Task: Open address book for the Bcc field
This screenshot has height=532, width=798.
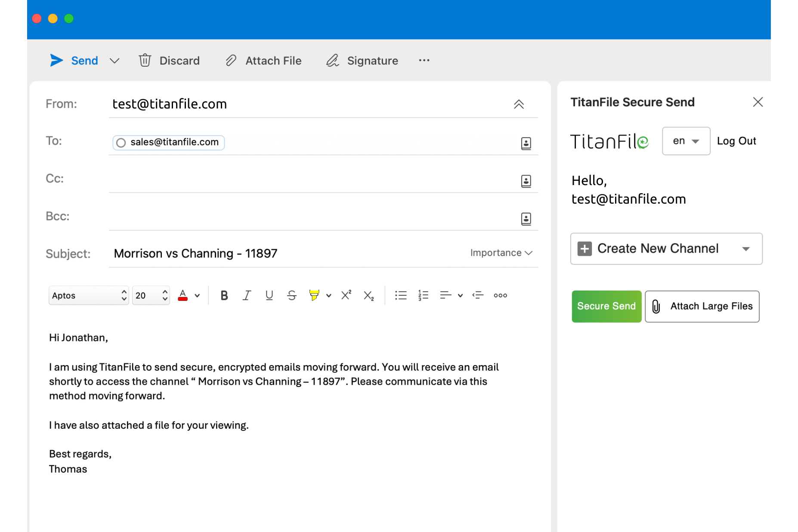Action: click(x=526, y=219)
